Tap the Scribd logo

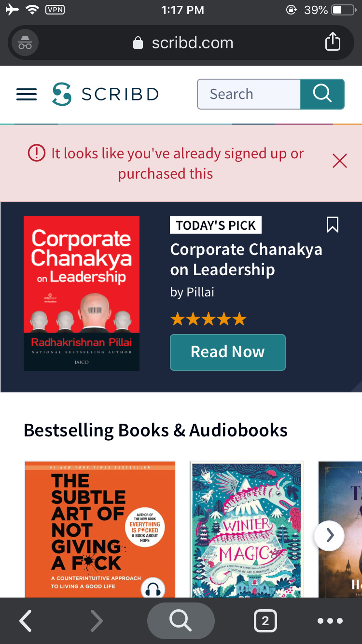pos(105,94)
